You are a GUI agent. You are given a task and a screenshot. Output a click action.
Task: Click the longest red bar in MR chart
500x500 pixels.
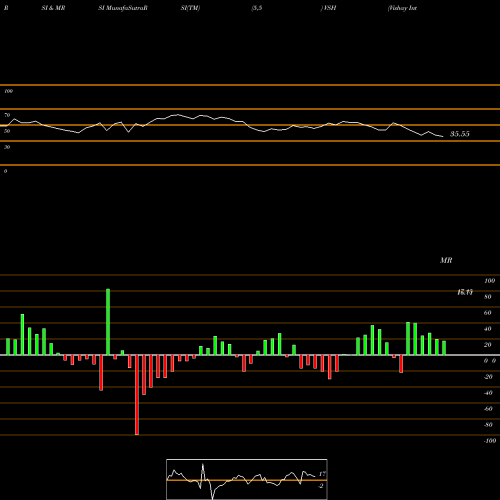click(x=137, y=395)
